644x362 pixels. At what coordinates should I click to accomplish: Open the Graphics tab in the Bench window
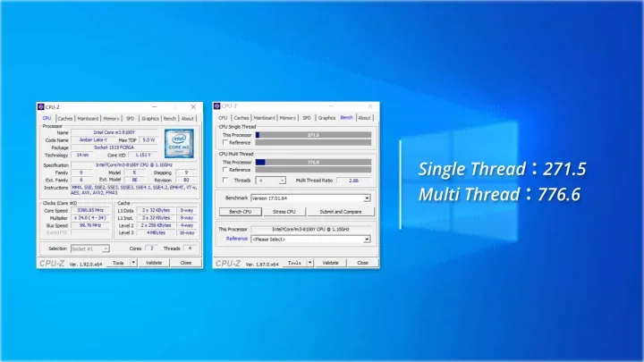click(327, 118)
